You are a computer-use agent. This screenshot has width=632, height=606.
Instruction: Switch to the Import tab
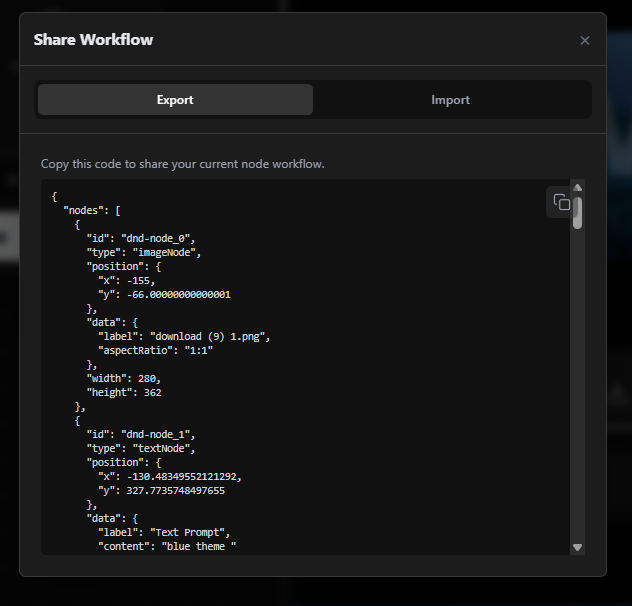tap(450, 100)
